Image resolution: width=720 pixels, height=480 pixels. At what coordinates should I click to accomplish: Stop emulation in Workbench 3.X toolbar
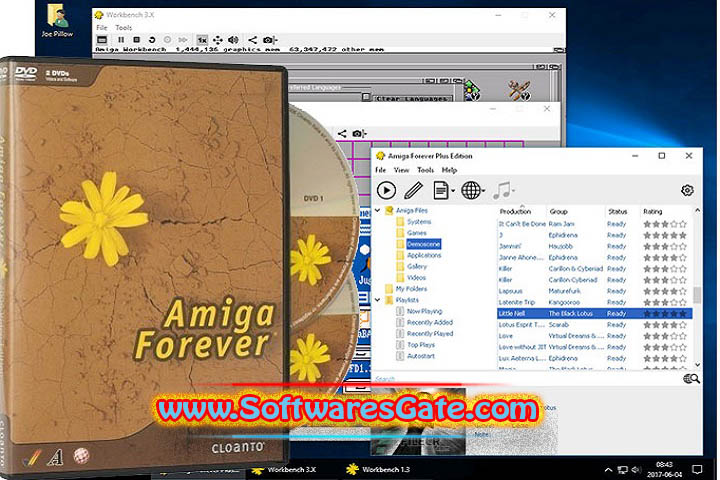pyautogui.click(x=136, y=40)
